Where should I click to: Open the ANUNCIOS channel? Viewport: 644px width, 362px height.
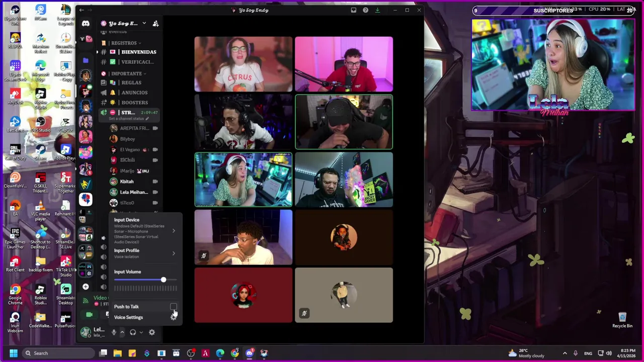coord(129,93)
